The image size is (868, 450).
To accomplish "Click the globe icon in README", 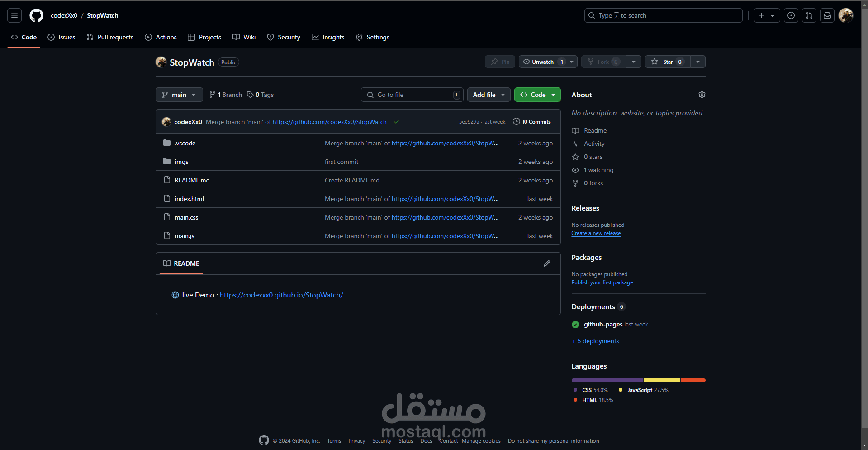I will [175, 295].
